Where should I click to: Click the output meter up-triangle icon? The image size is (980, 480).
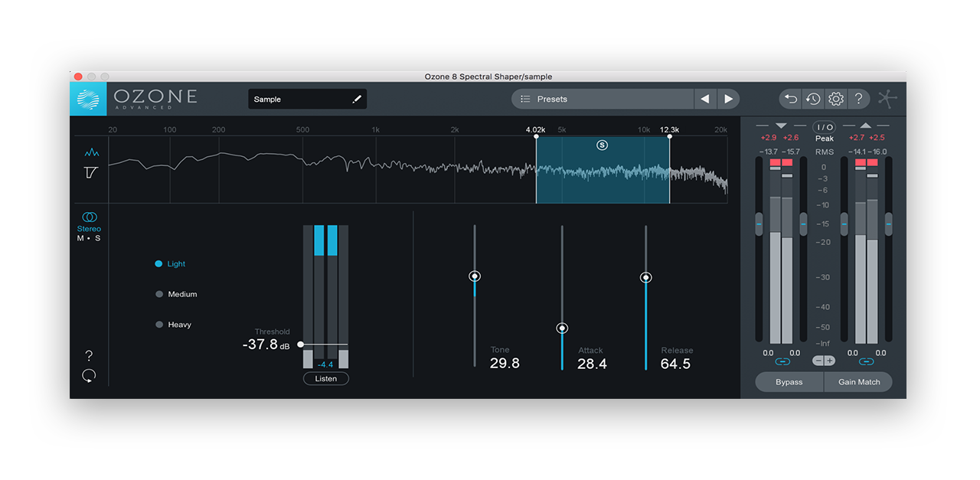pos(866,126)
